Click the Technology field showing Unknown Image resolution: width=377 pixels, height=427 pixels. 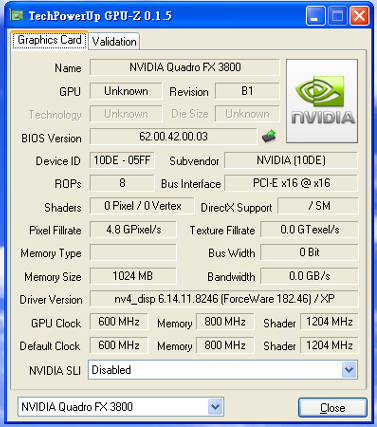pos(126,114)
